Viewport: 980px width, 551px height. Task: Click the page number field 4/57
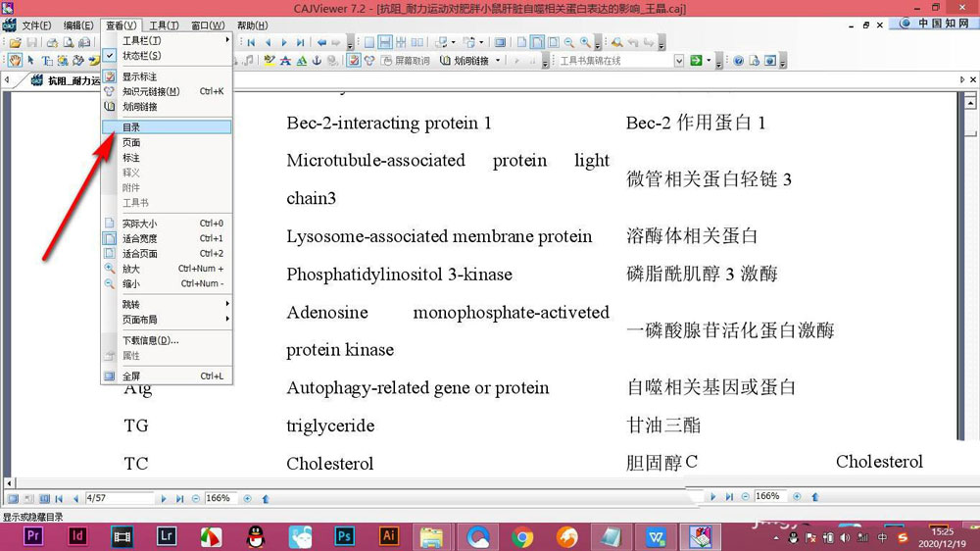[x=119, y=498]
